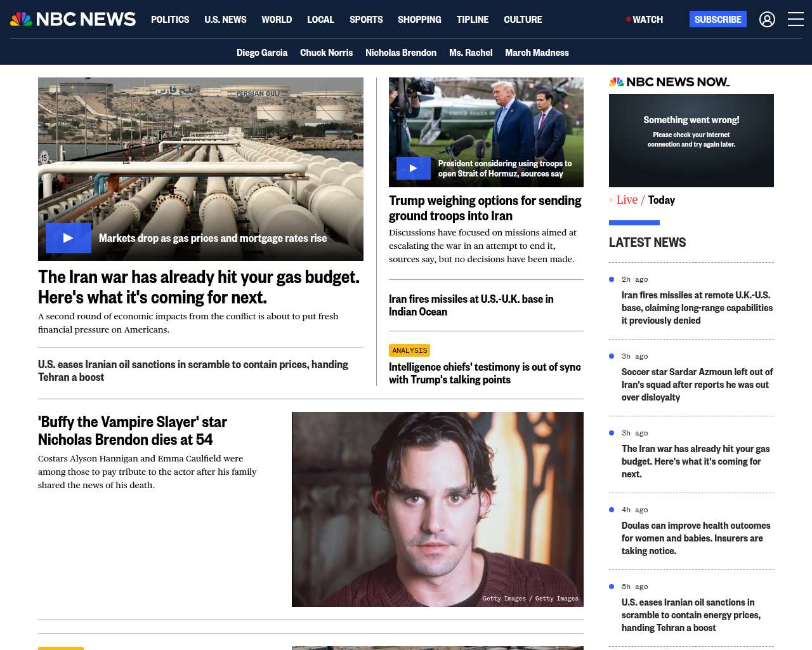Screen dimensions: 812x650
Task: Select the Chuck Norris trending topic
Action: [x=326, y=53]
